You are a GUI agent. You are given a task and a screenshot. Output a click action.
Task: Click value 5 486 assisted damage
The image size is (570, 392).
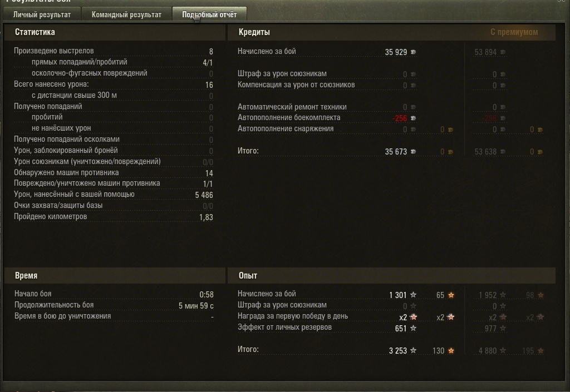coord(204,195)
